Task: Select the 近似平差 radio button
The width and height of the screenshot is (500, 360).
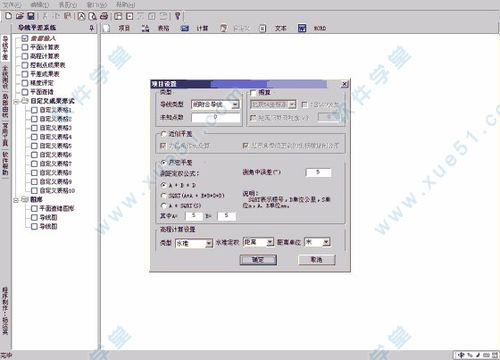Action: [x=164, y=134]
